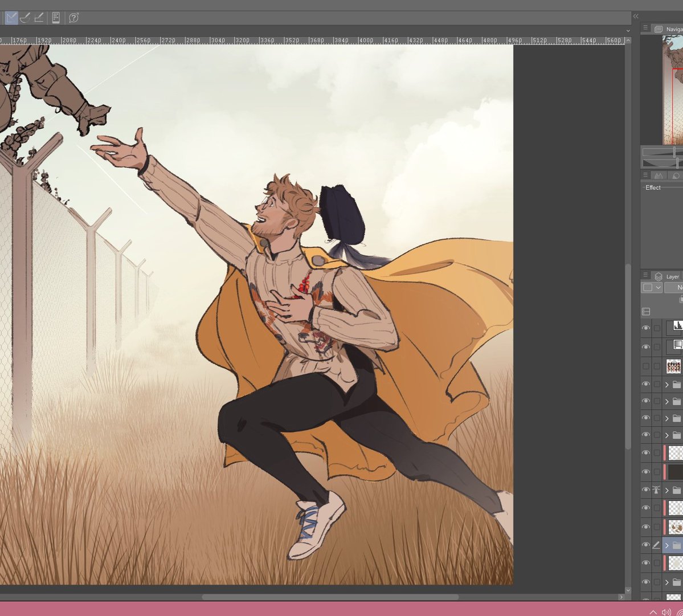The image size is (683, 616).
Task: Hide the solid black fill layer
Action: coord(646,472)
